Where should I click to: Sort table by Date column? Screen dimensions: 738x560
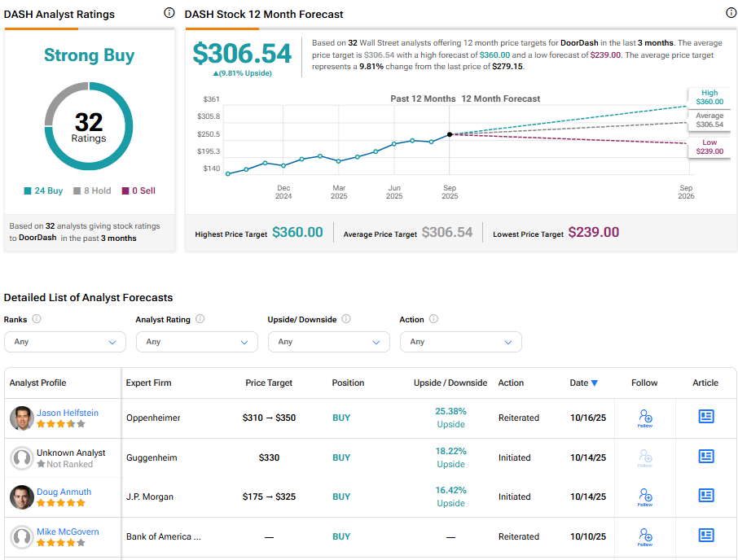click(583, 383)
